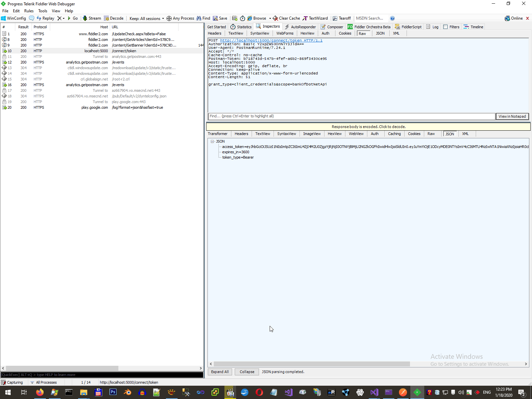This screenshot has width=532, height=399.
Task: Click the WinConfig toolbar button
Action: [x=14, y=18]
